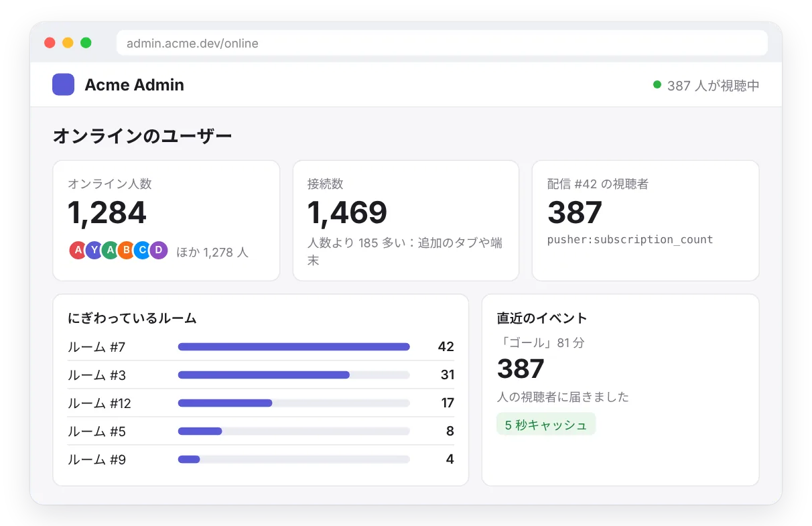Image resolution: width=812 pixels, height=526 pixels.
Task: Select the ルーム #3 row label
Action: [96, 375]
